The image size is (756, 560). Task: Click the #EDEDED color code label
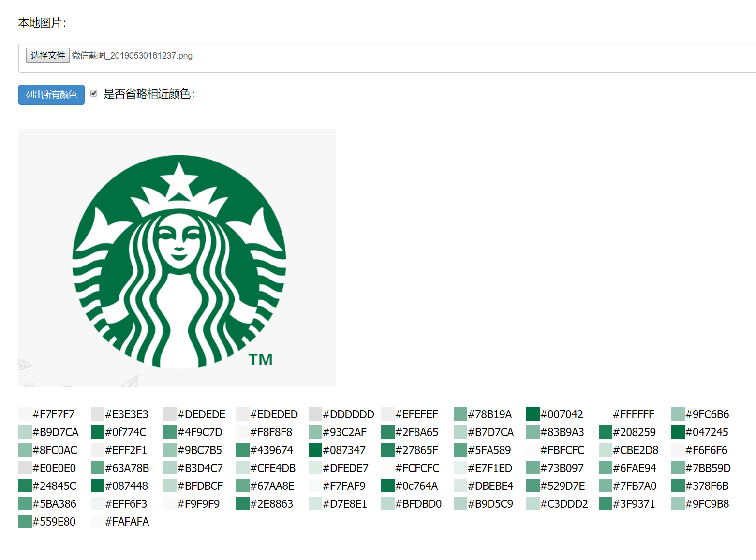pos(274,414)
